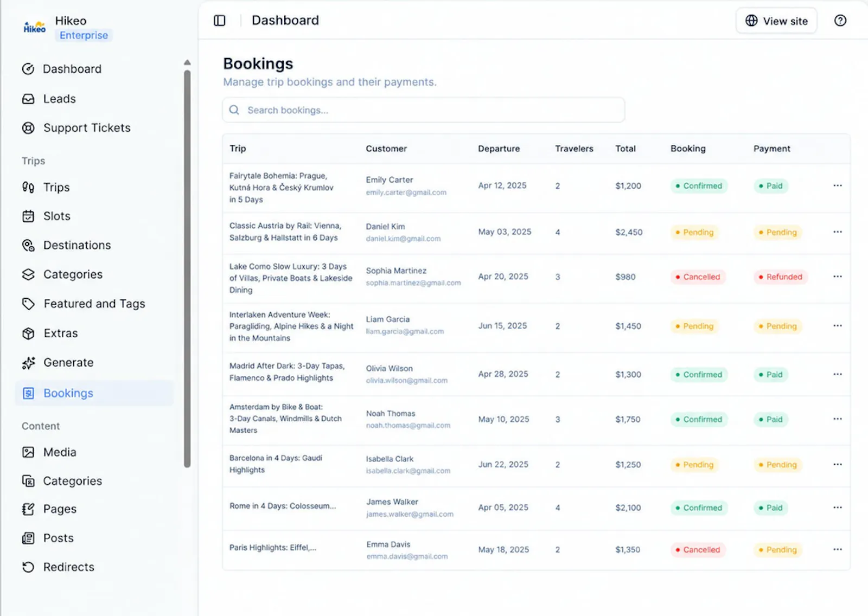Viewport: 868px width, 616px height.
Task: Open row actions for Emma Davis booking
Action: click(837, 549)
